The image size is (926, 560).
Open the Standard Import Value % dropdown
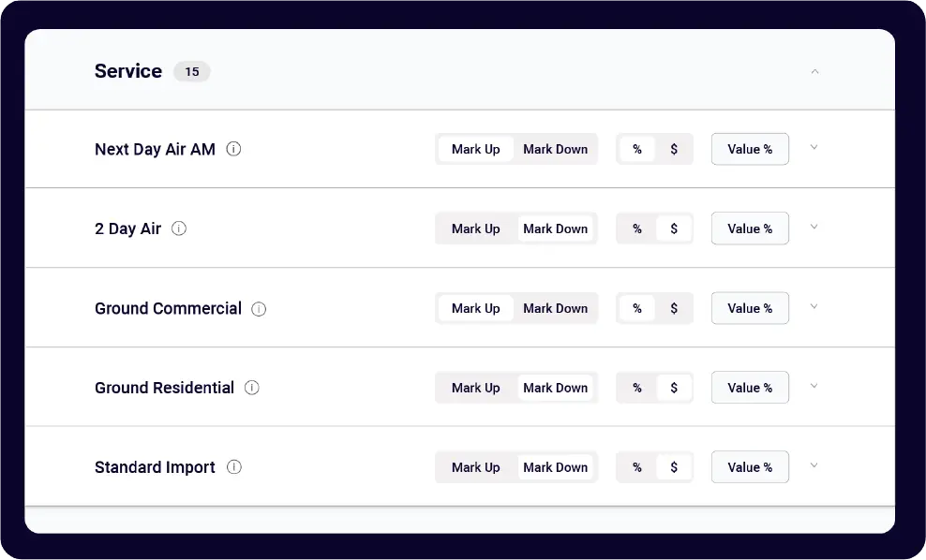click(750, 467)
